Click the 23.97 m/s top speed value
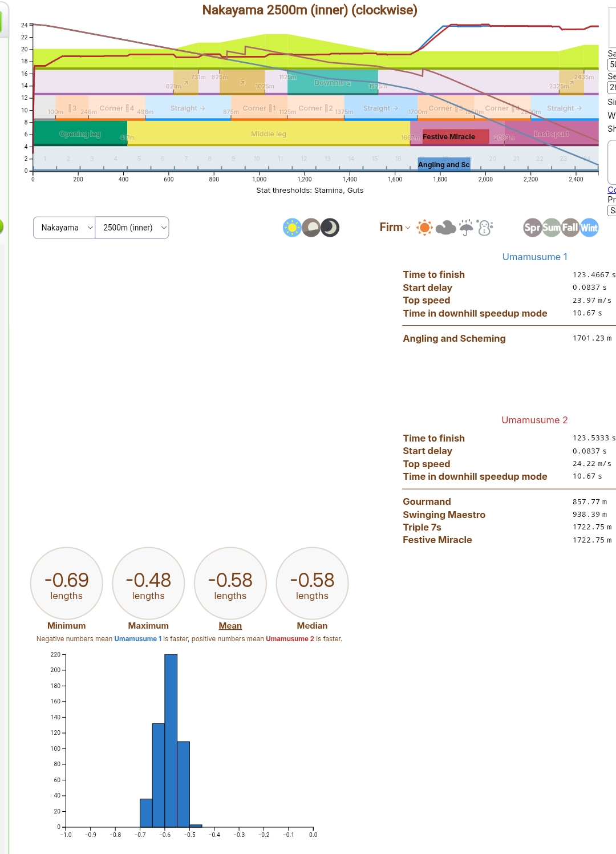The width and height of the screenshot is (616, 854). (x=592, y=301)
